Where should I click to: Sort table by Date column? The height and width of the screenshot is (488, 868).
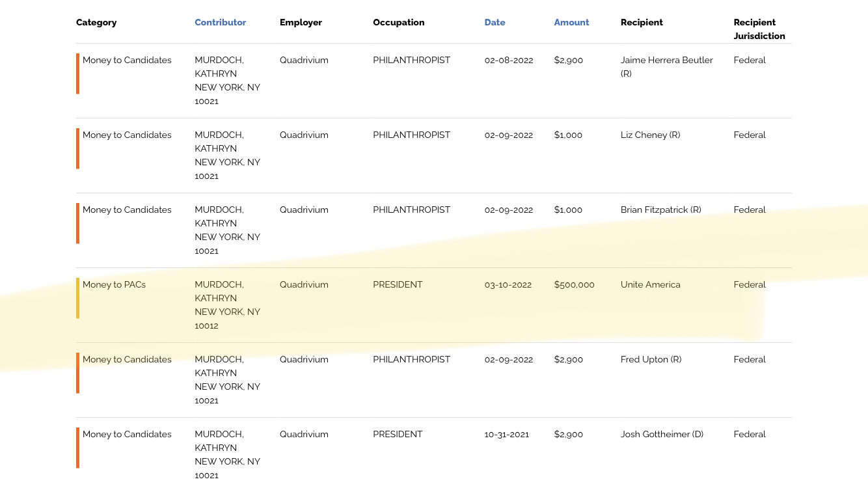click(495, 22)
